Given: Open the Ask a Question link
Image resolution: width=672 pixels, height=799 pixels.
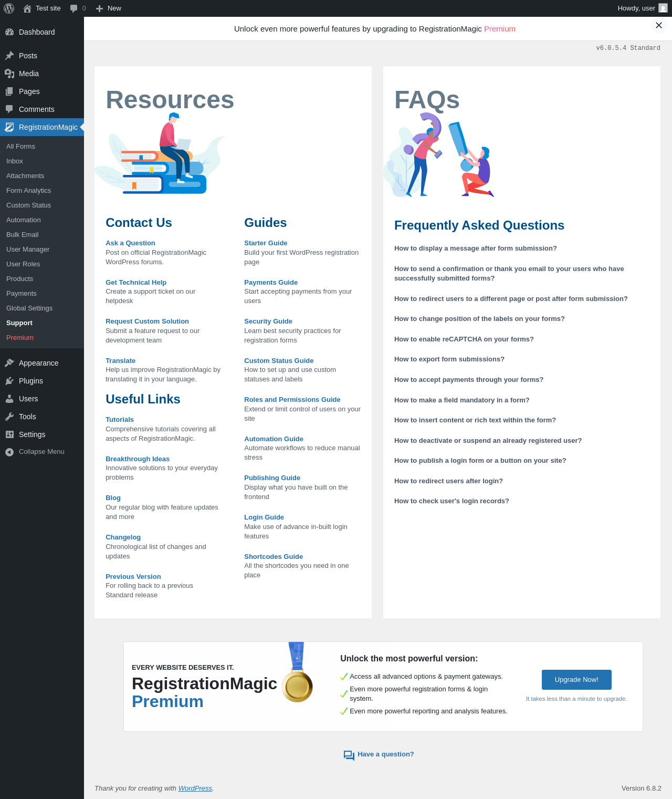Looking at the screenshot, I should coord(130,243).
